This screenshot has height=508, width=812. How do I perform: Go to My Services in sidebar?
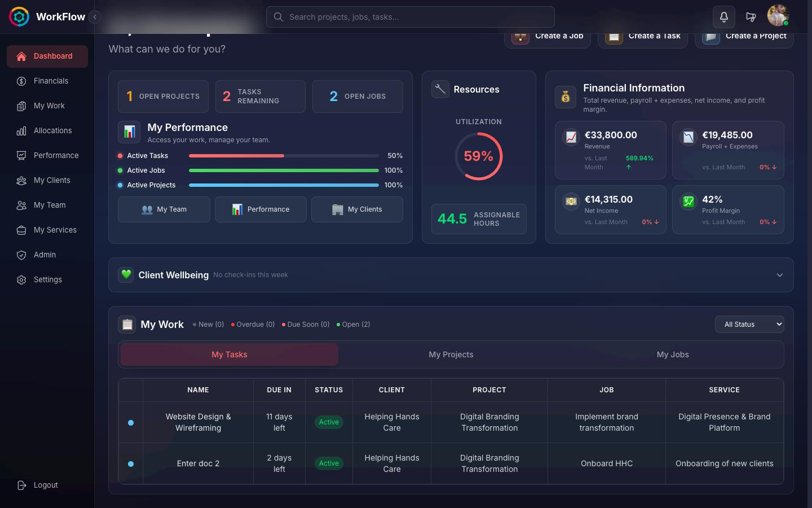pos(55,230)
